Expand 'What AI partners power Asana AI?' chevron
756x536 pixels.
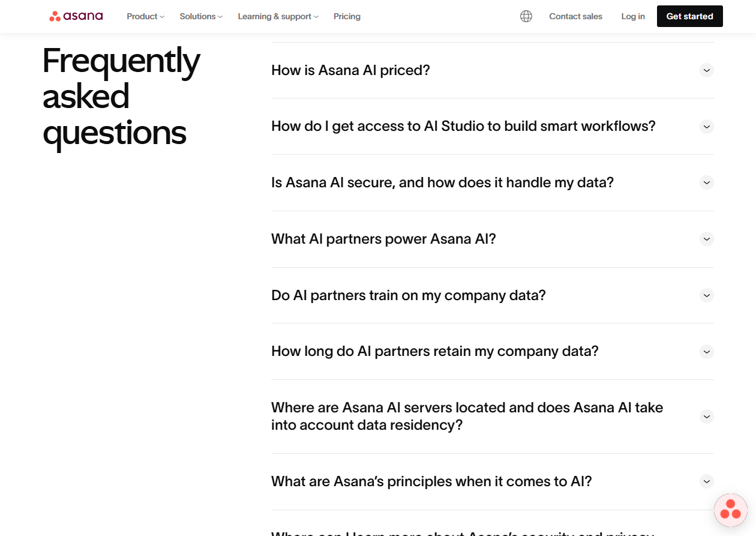click(x=707, y=239)
